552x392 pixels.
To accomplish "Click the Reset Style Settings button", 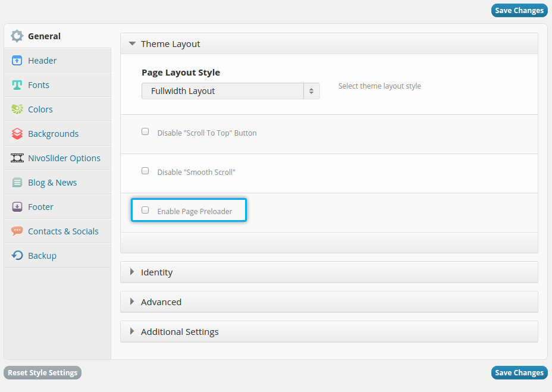I will click(42, 373).
